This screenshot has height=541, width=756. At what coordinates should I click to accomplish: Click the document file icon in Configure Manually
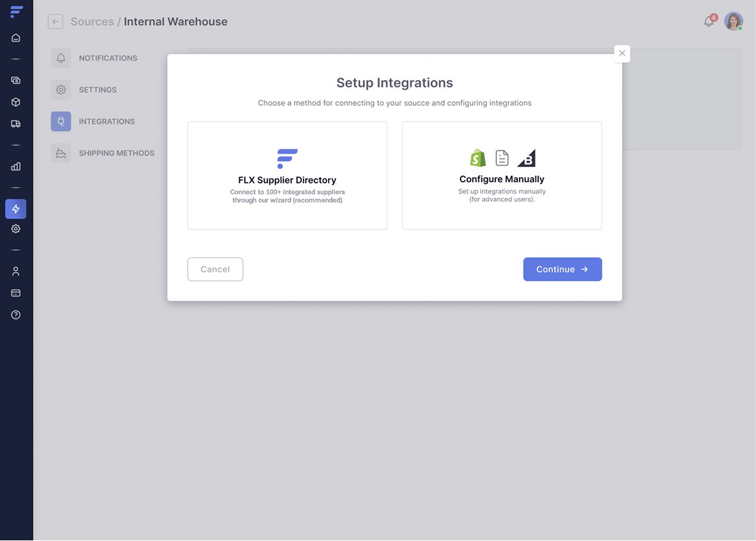pyautogui.click(x=502, y=158)
